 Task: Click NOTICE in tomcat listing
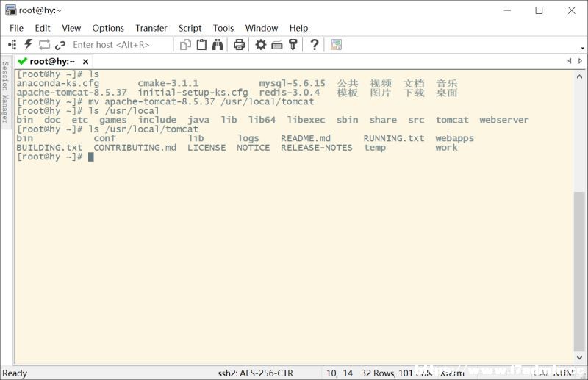coord(253,148)
